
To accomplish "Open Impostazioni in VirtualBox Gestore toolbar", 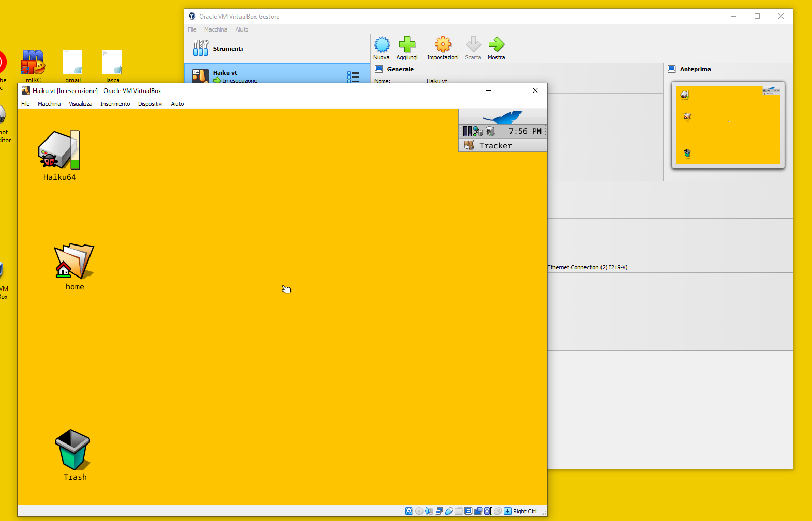I will pyautogui.click(x=443, y=49).
